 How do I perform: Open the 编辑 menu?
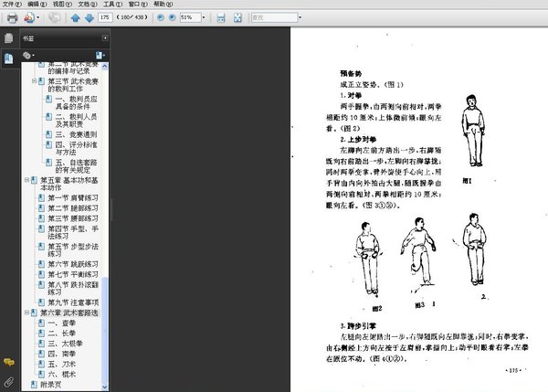coord(37,4)
